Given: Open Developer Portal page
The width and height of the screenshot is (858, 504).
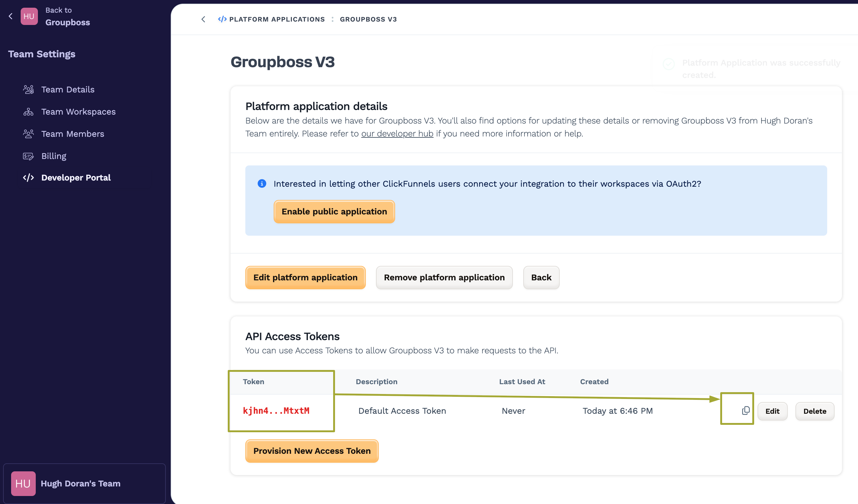Looking at the screenshot, I should coord(76,178).
